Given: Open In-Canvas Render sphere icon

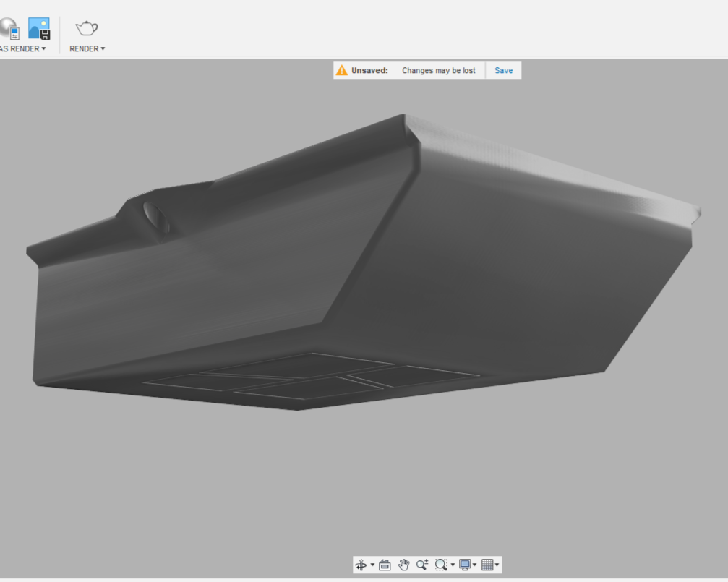Looking at the screenshot, I should click(9, 29).
